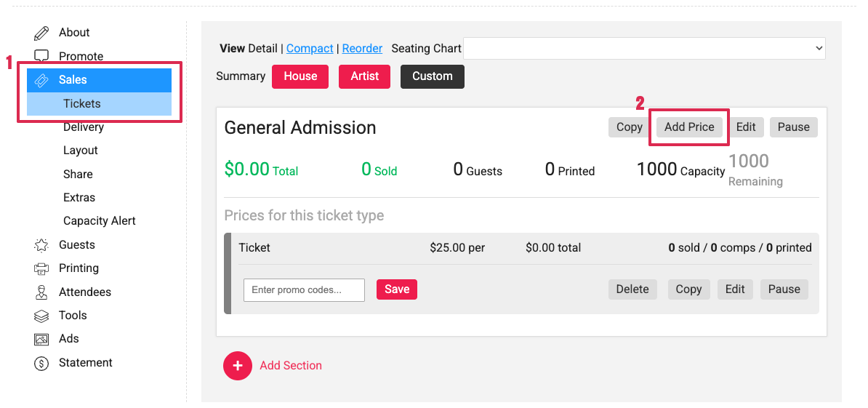Click the pencil icon beside About
Screen dimensions: 868x408
click(41, 33)
